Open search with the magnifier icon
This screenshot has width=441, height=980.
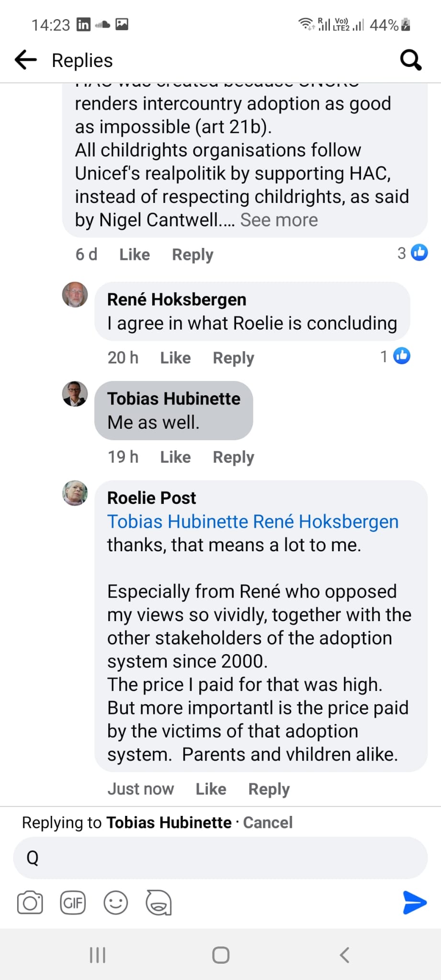click(410, 60)
